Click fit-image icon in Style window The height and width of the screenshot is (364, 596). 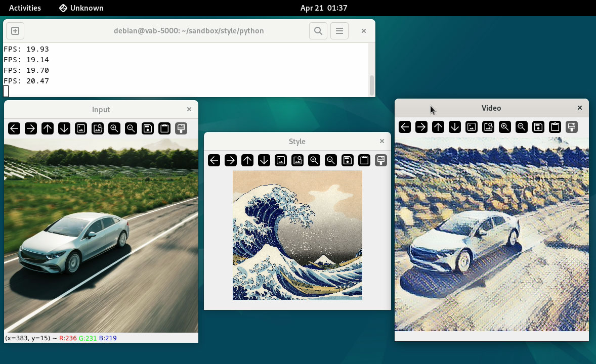click(x=297, y=160)
